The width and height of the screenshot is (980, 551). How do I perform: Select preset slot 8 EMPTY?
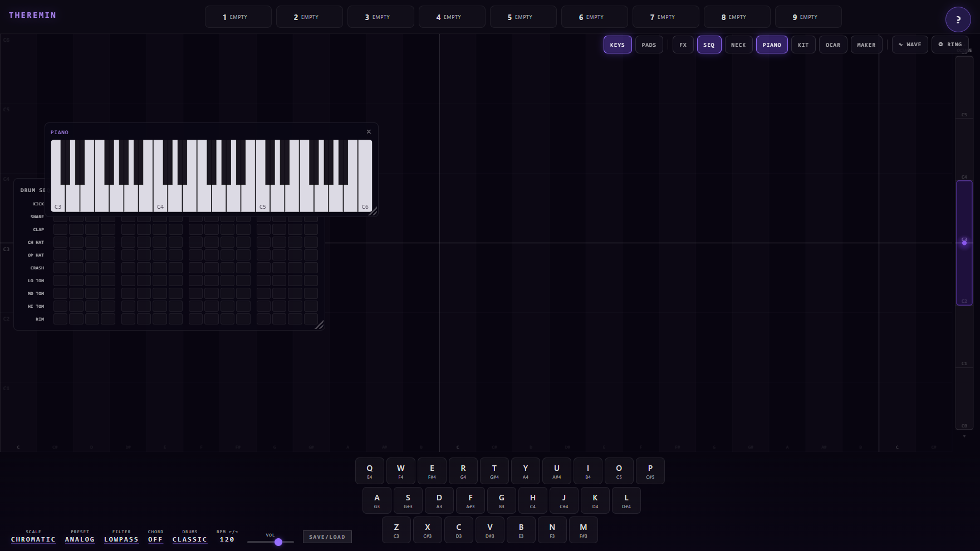coord(737,17)
